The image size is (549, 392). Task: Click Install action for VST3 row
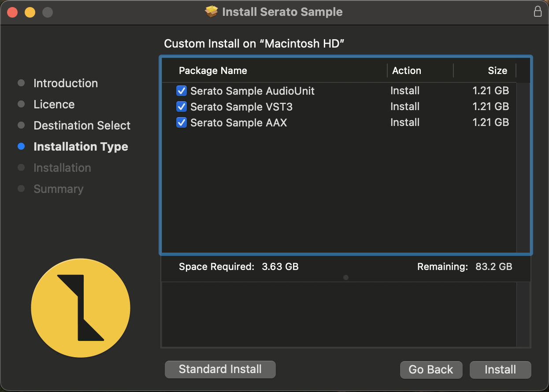[405, 107]
